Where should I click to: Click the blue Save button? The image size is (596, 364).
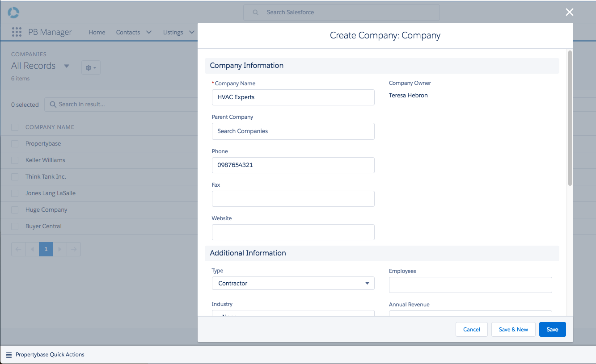pos(553,330)
